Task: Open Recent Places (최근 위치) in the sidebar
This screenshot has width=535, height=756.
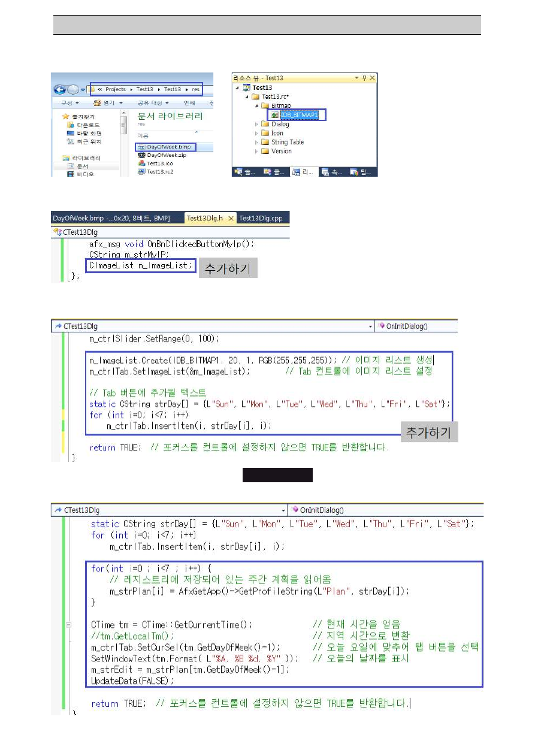Action: [x=88, y=142]
